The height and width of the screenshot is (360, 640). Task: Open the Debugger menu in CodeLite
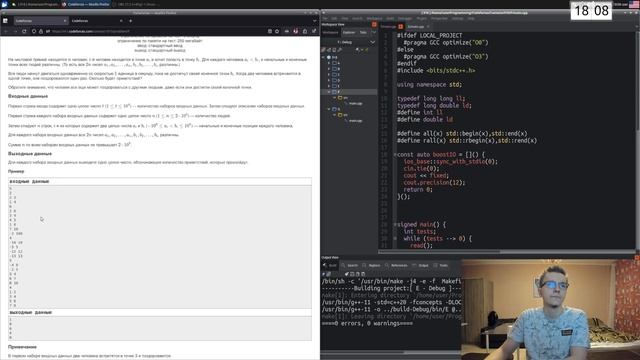point(405,18)
